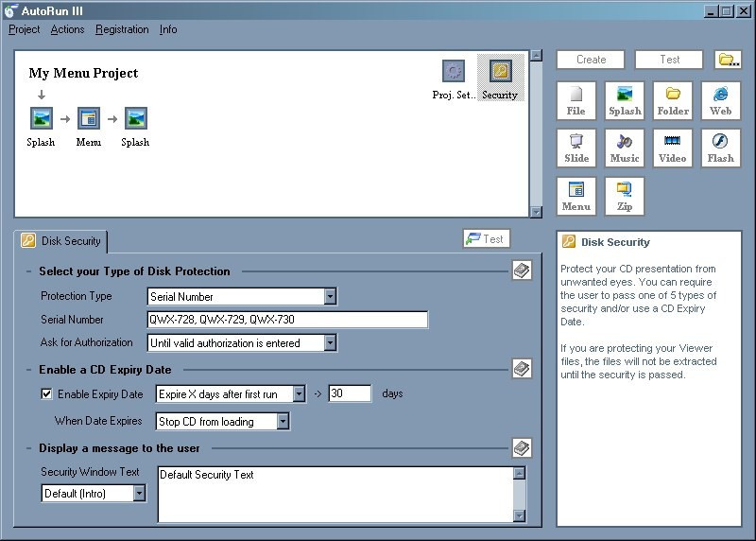Open the When Date Expires dropdown
This screenshot has width=756, height=541.
[x=283, y=421]
